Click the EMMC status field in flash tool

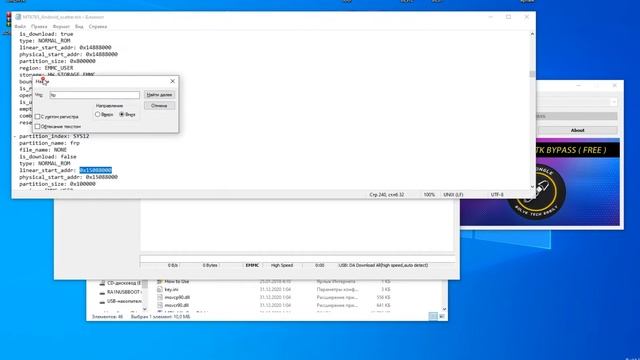pyautogui.click(x=252, y=265)
